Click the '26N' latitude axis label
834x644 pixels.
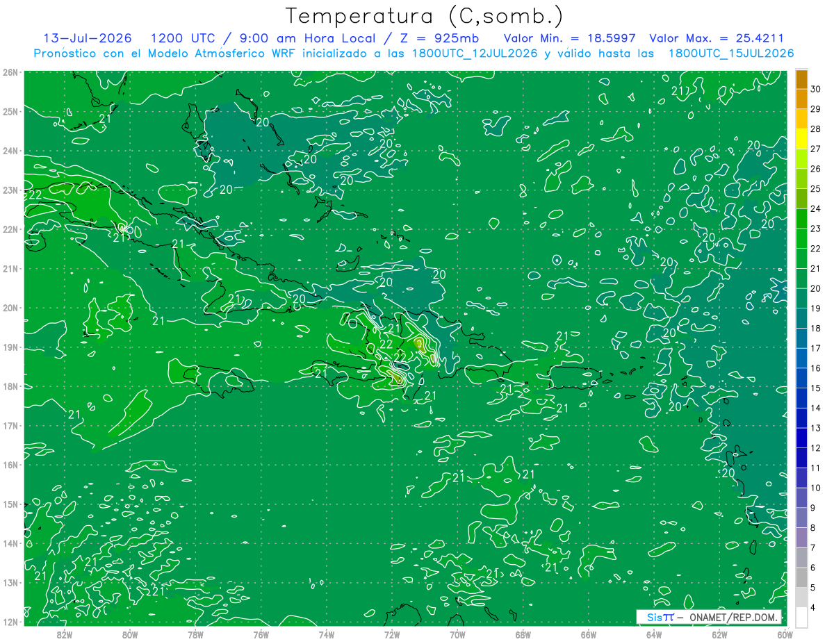pyautogui.click(x=11, y=72)
